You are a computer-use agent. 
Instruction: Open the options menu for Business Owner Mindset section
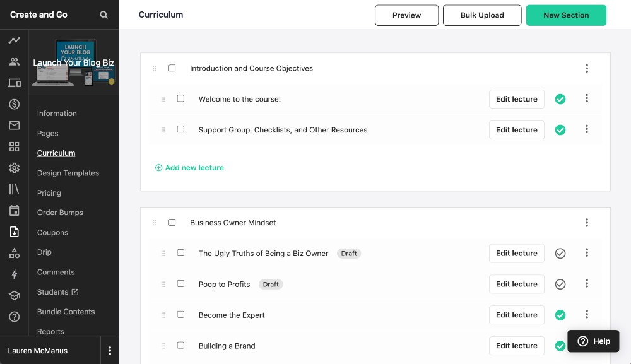[x=587, y=223]
